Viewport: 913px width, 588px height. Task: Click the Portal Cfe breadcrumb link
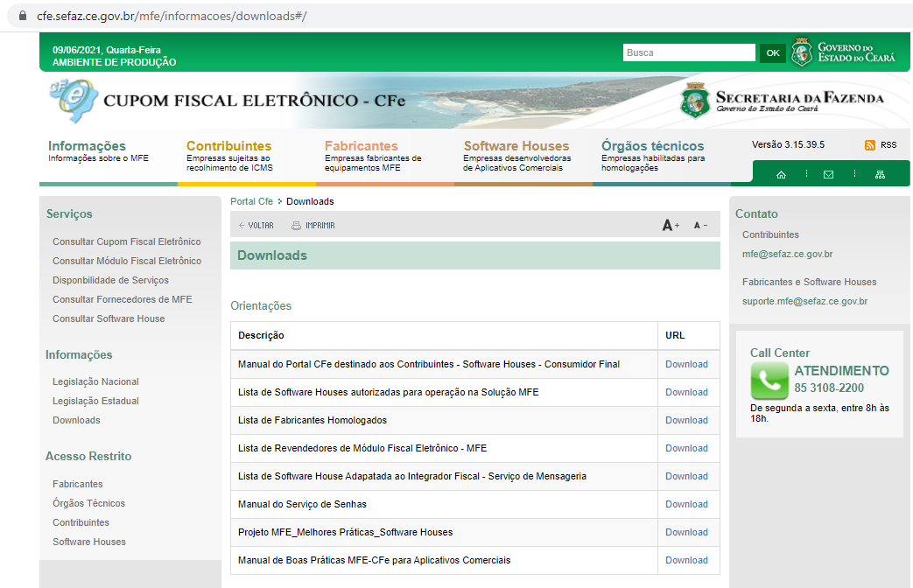251,201
